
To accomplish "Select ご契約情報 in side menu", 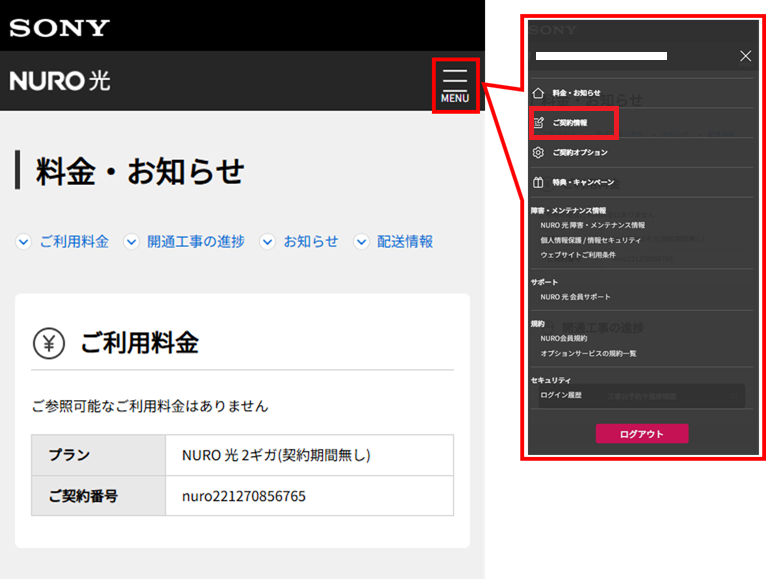I will pyautogui.click(x=570, y=123).
